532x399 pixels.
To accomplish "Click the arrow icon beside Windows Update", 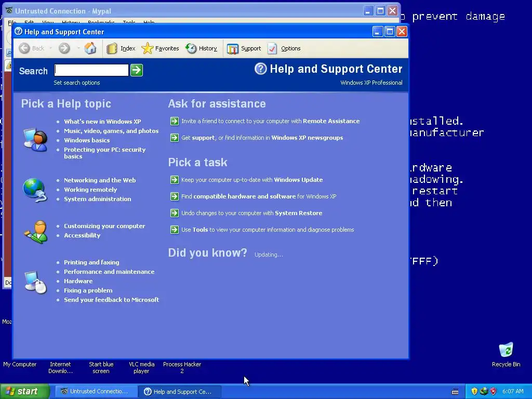I will (x=175, y=180).
